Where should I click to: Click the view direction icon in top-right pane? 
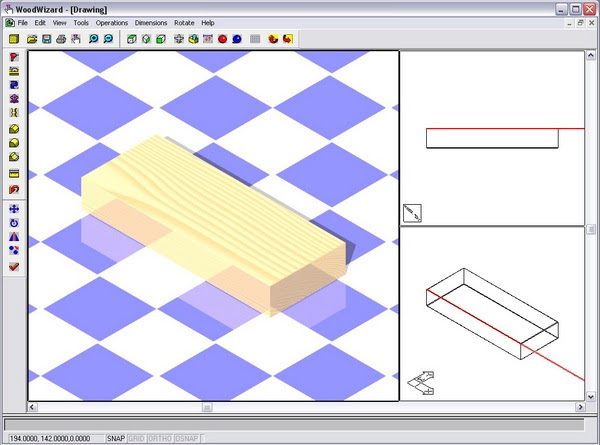(x=412, y=213)
